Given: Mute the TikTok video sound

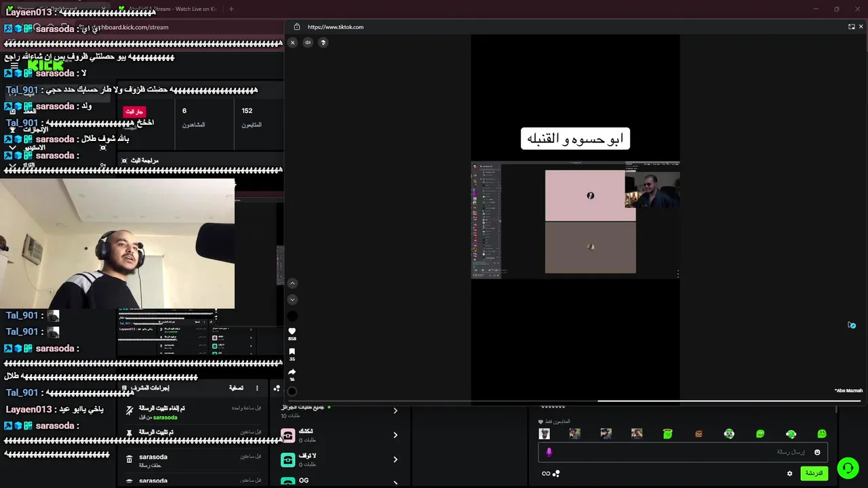Looking at the screenshot, I should pyautogui.click(x=308, y=42).
